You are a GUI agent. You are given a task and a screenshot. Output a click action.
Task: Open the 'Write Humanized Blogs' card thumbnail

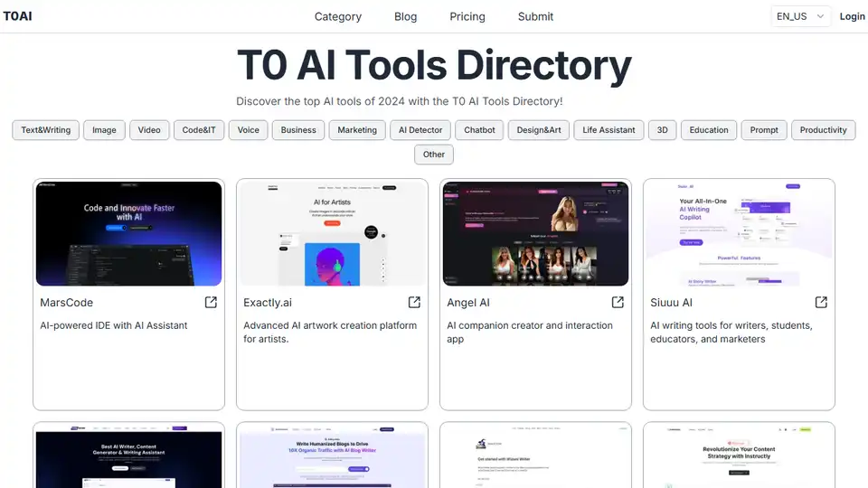(x=332, y=456)
